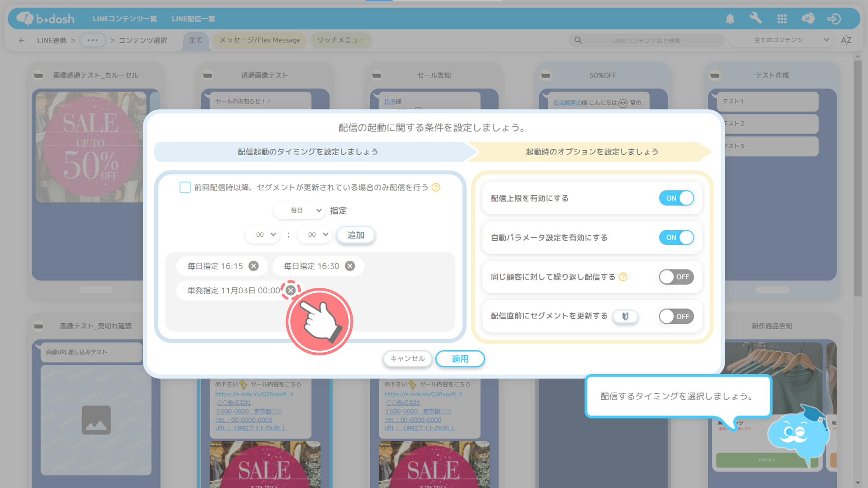The width and height of the screenshot is (868, 488).
Task: Click the search magnifier icon
Action: (578, 40)
